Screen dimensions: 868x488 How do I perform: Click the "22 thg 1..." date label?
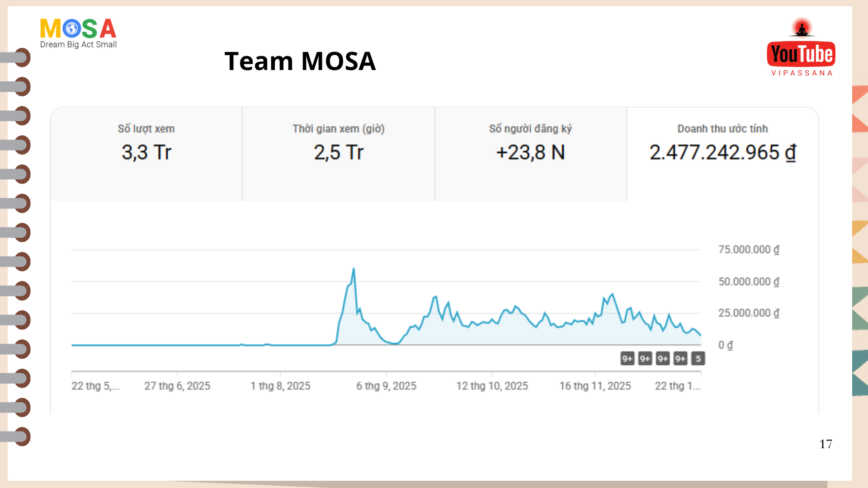click(678, 386)
